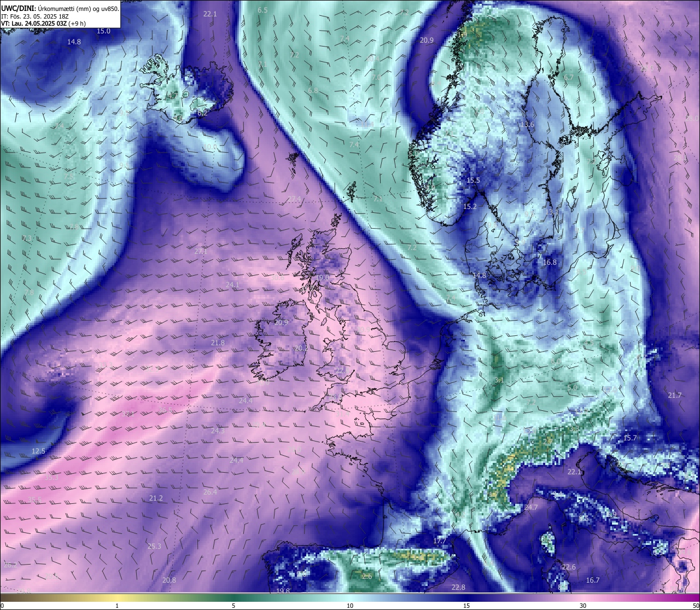Click the '6.8' map value label
Screen dimensions: 700x610
(x=313, y=91)
